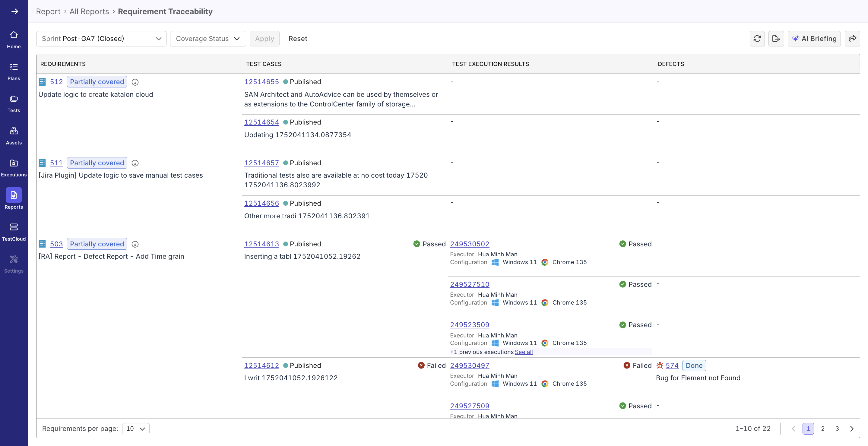Open See all previous executions link
The height and width of the screenshot is (446, 868).
(x=523, y=352)
